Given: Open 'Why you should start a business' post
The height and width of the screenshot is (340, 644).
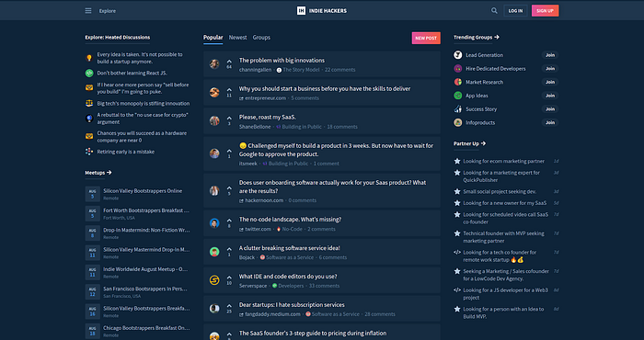Looking at the screenshot, I should [325, 88].
